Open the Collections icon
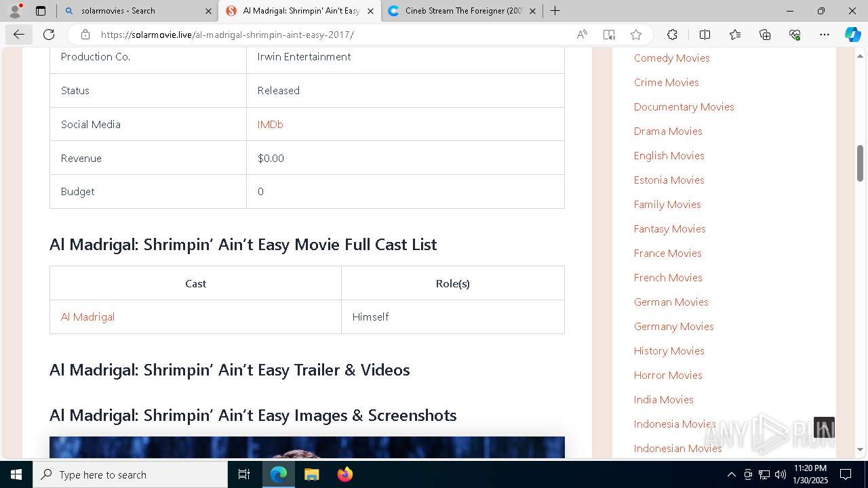This screenshot has width=868, height=488. (765, 35)
